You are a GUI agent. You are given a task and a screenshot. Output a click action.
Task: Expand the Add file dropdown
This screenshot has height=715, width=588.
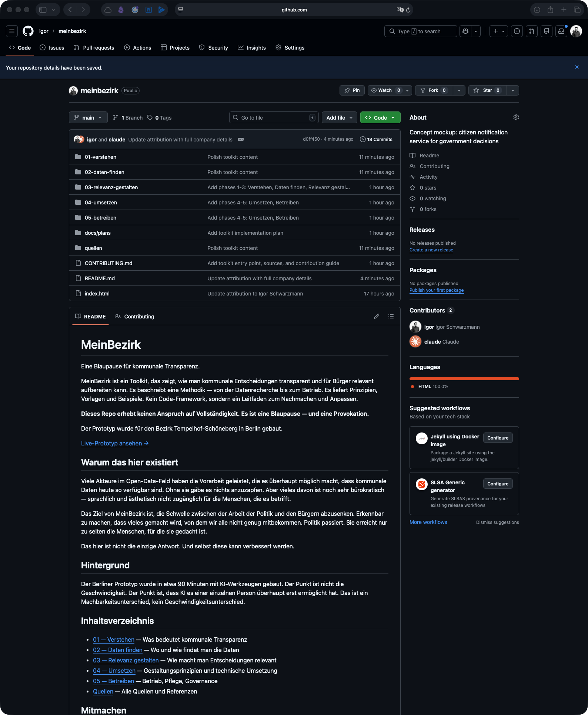(340, 117)
